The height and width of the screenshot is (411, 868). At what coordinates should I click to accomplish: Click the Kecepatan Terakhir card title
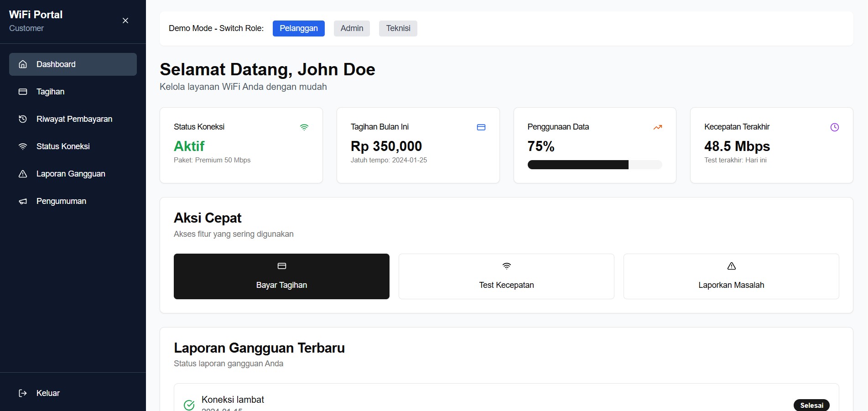click(x=737, y=127)
